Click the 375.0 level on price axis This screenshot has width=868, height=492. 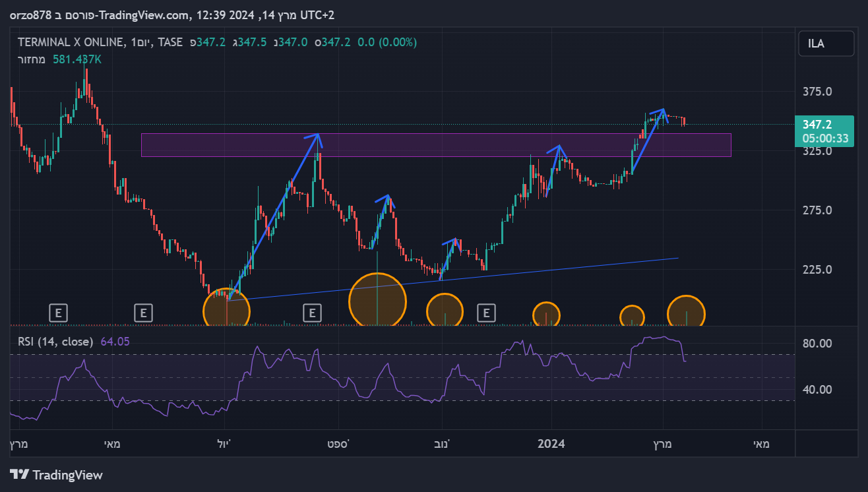point(816,92)
